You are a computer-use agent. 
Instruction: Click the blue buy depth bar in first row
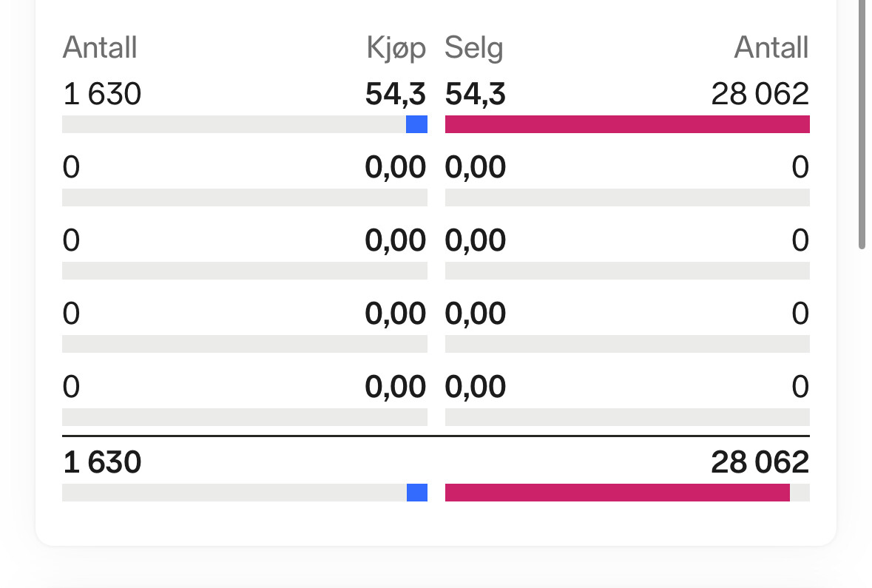tap(416, 124)
